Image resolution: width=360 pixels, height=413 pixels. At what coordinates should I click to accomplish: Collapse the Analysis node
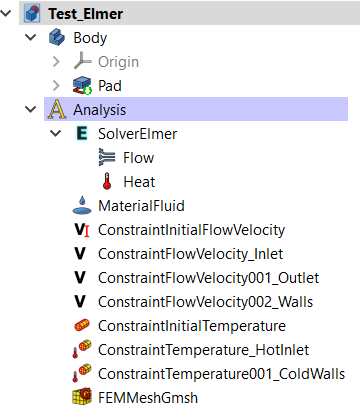coord(31,110)
